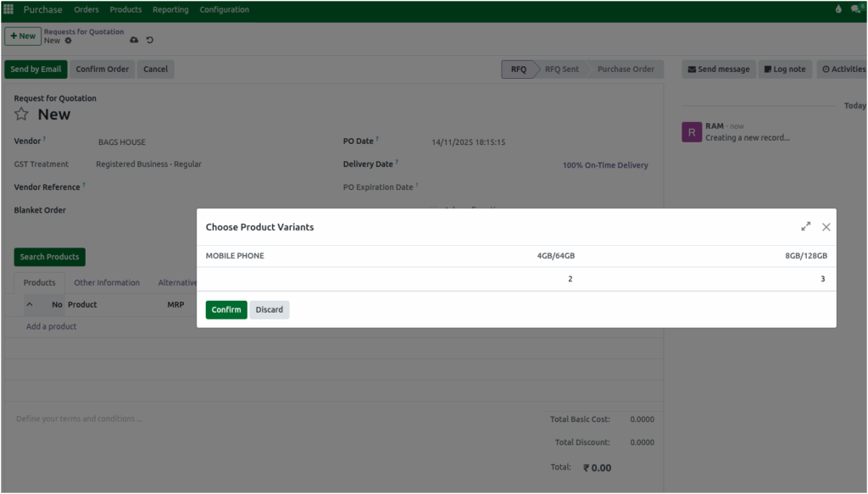Save the record using the cloud icon
The width and height of the screenshot is (868, 494).
pyautogui.click(x=134, y=40)
